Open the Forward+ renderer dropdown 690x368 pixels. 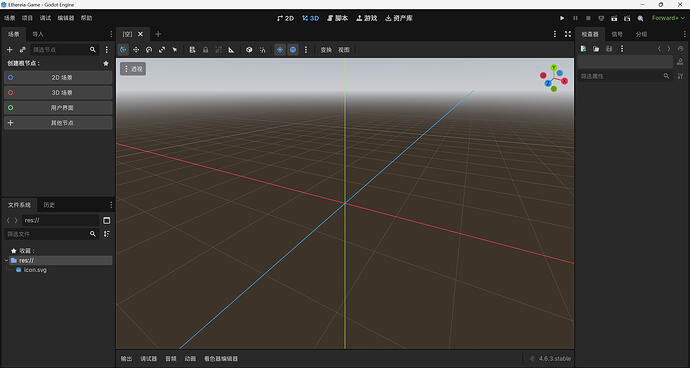(x=668, y=18)
